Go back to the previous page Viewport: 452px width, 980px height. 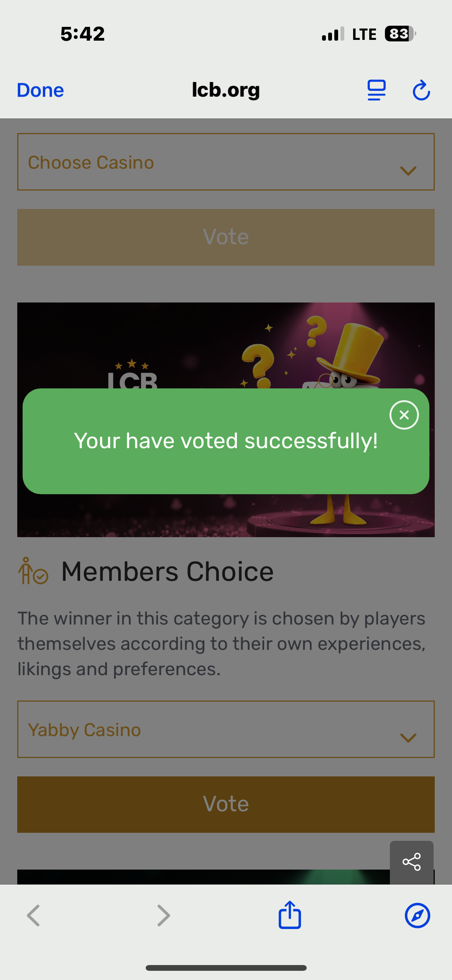point(33,916)
